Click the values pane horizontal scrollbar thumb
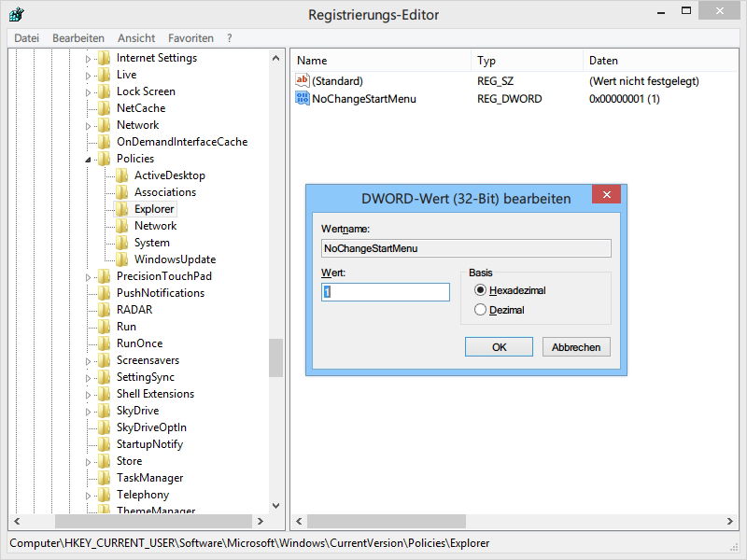 (387, 521)
